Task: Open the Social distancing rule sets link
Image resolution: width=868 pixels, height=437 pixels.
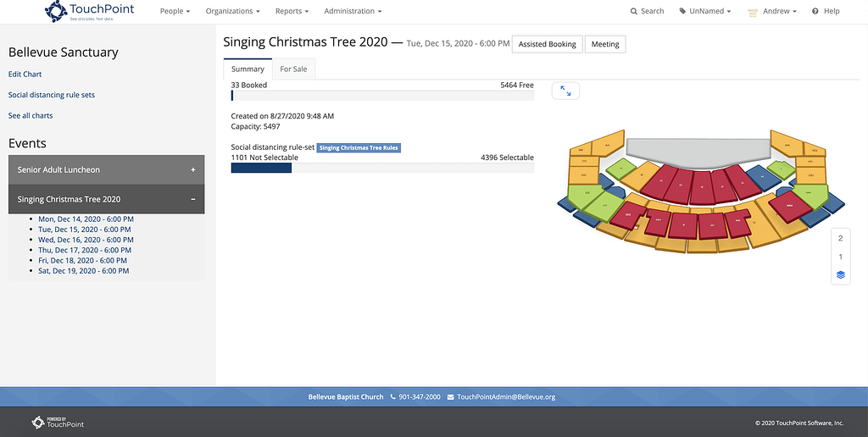Action: [x=52, y=95]
